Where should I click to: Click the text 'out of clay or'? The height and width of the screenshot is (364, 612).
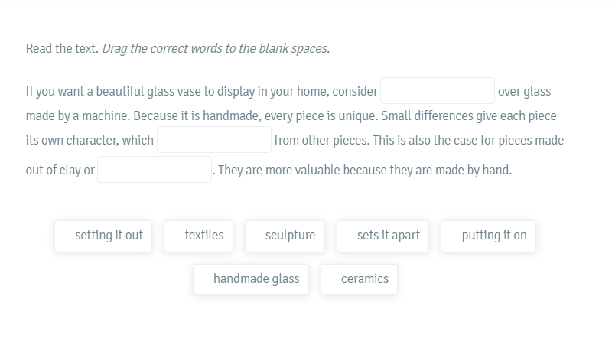tap(60, 170)
